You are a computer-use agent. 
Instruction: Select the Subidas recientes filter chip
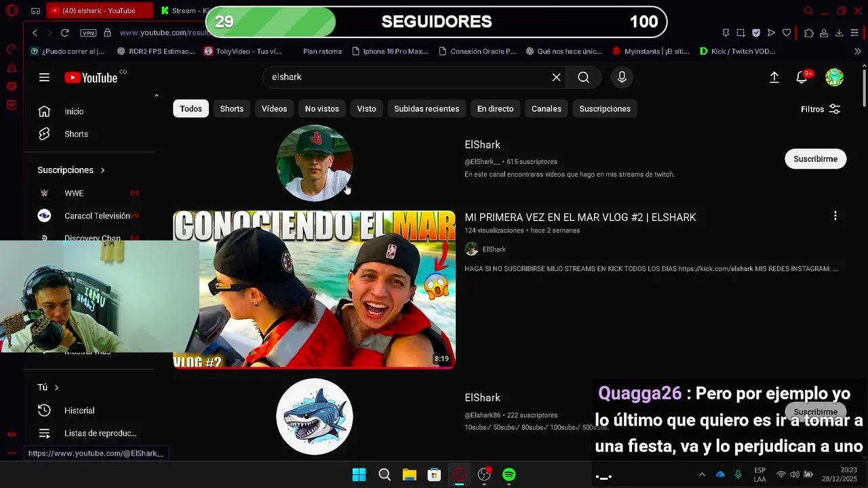(x=427, y=108)
